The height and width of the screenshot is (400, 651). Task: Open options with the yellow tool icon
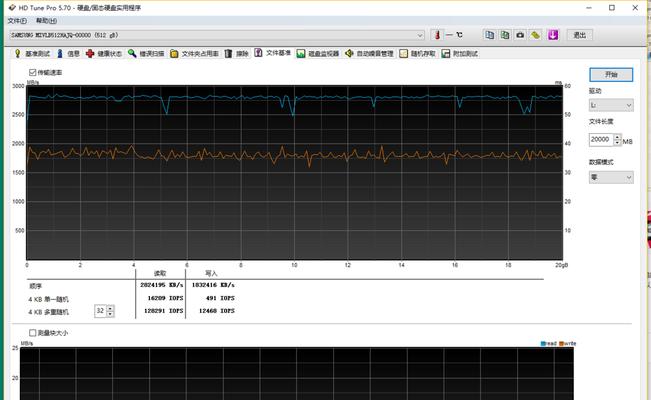pos(535,35)
